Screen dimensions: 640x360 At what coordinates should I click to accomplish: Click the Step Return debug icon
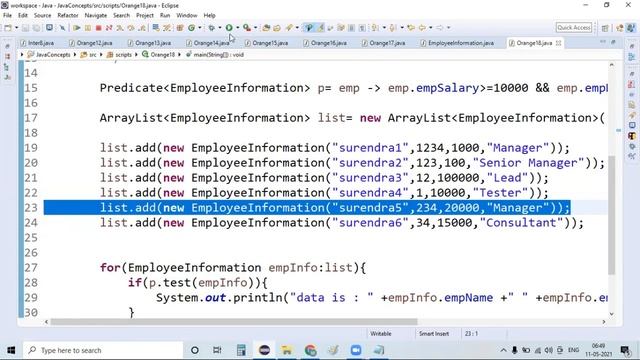(142, 28)
